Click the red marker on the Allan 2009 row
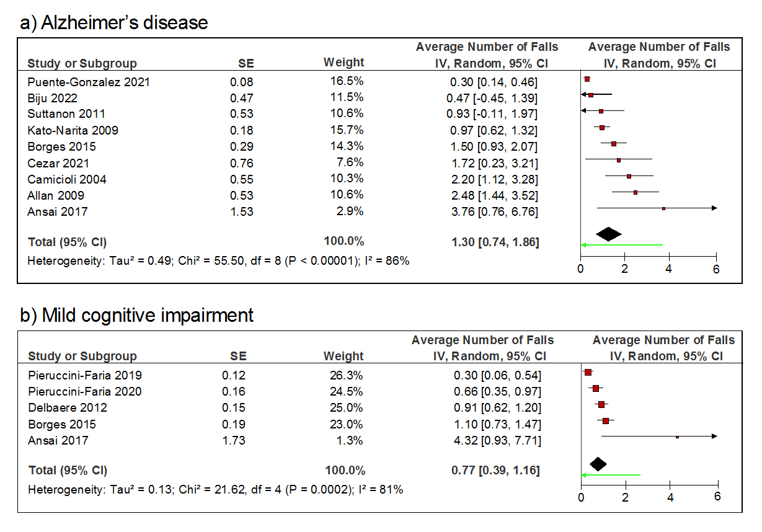 pyautogui.click(x=636, y=192)
